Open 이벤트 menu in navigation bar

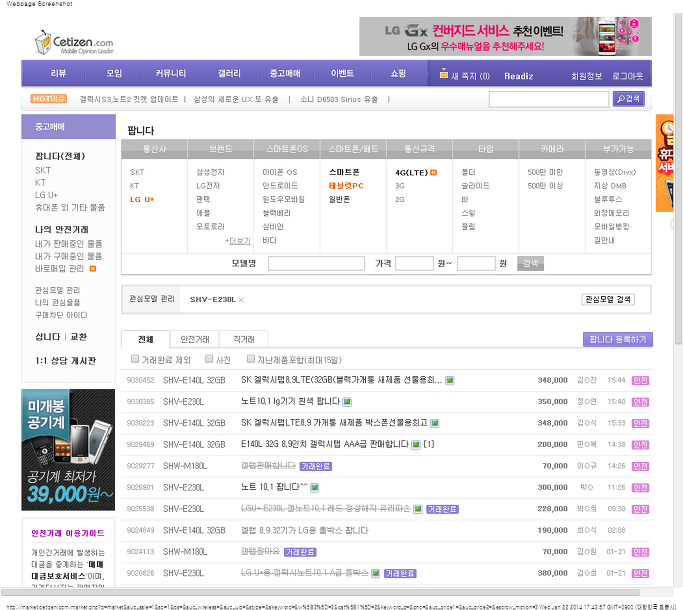(342, 73)
